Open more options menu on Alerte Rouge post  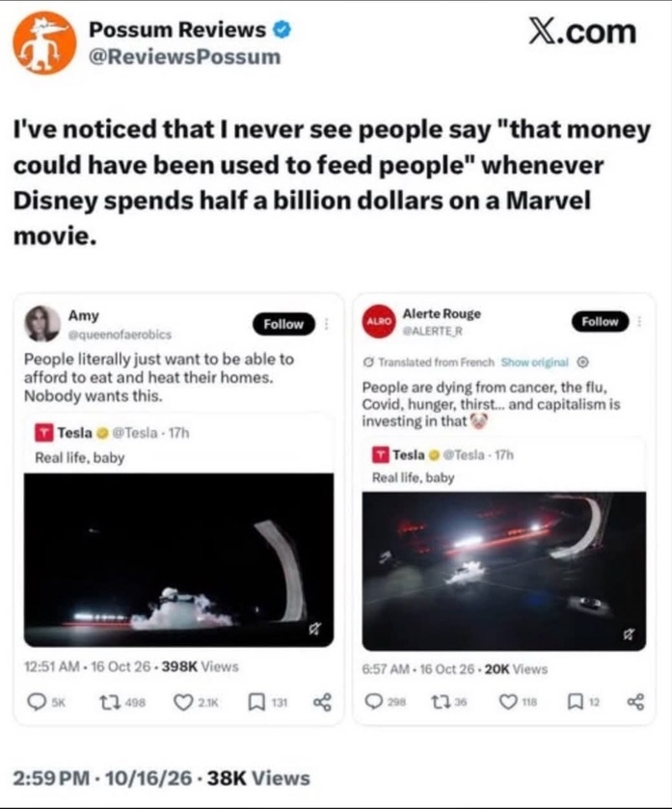click(639, 321)
